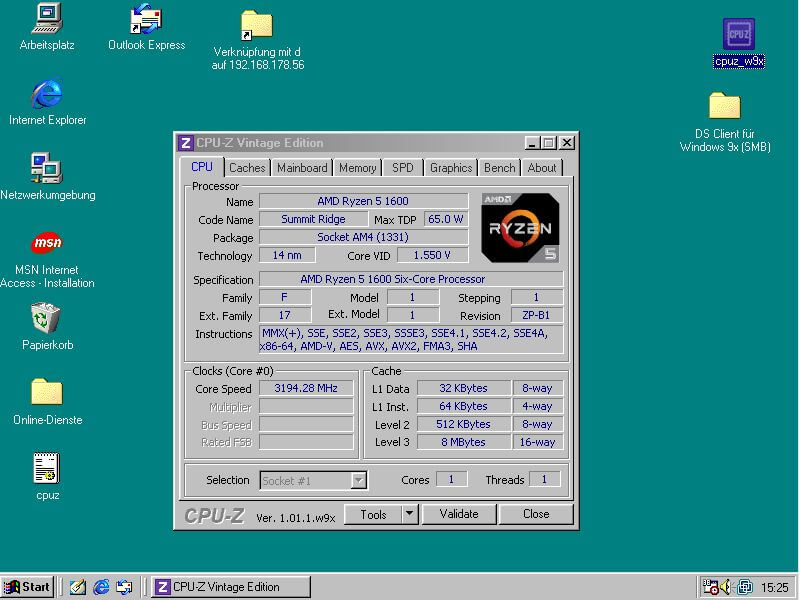Click the Six-Core Processor specification field
Image resolution: width=800 pixels, height=600 pixels.
pyautogui.click(x=411, y=279)
